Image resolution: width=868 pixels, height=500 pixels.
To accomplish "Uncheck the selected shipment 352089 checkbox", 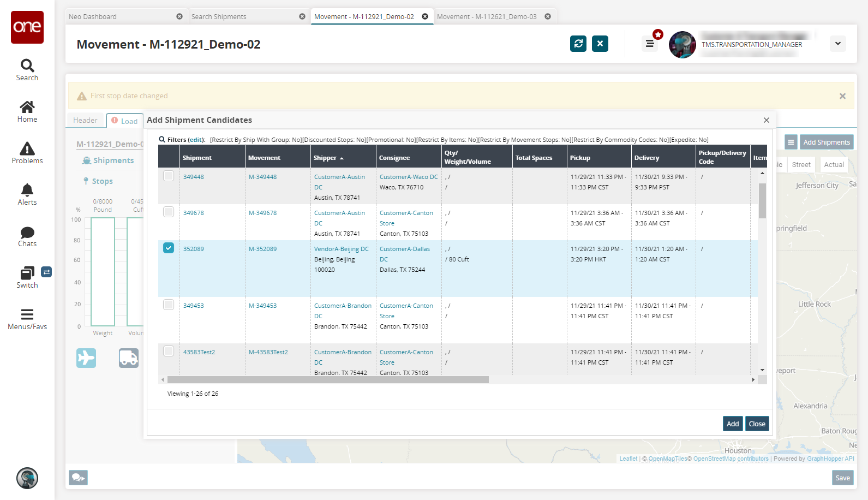I will (169, 248).
